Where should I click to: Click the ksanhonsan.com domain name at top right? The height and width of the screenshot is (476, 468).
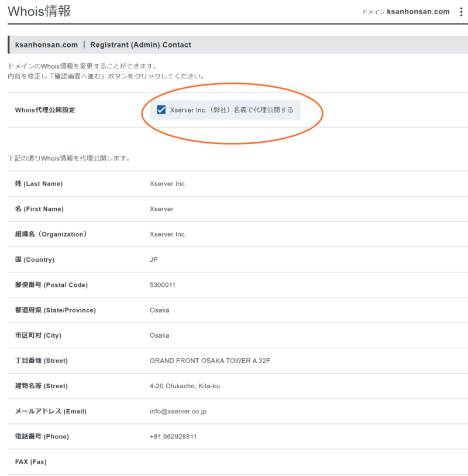(418, 12)
